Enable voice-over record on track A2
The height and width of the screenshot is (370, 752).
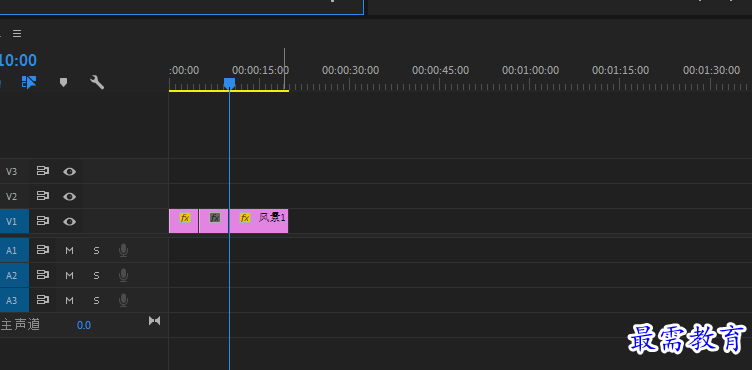(x=123, y=275)
